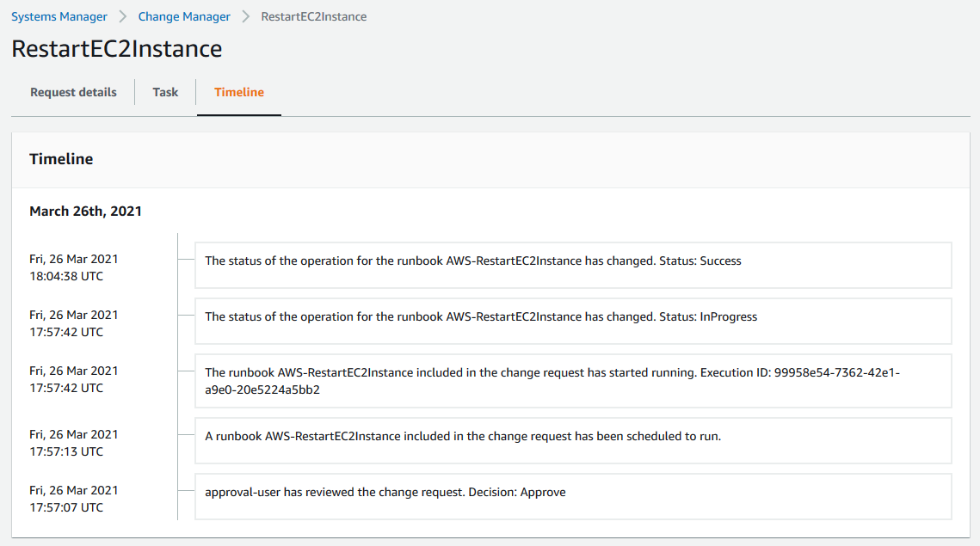Click the Timeline panel heading
This screenshot has height=546, width=980.
coord(61,159)
